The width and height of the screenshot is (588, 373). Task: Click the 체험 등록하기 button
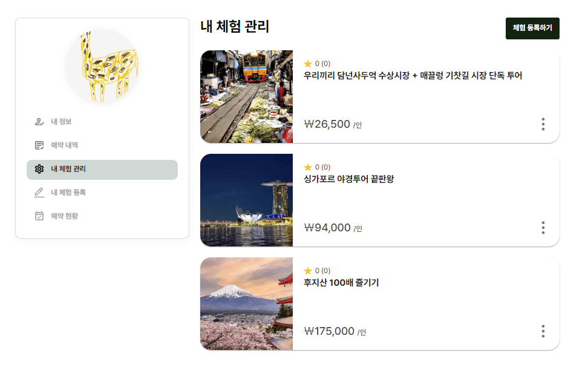(x=532, y=28)
